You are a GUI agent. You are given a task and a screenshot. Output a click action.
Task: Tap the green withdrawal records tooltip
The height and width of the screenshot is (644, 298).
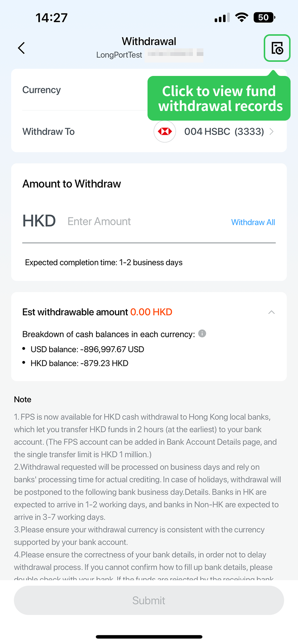(219, 99)
